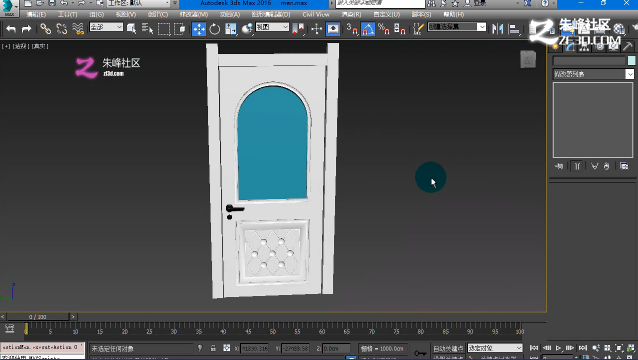
Task: Activate the Select Object tool
Action: 131,29
